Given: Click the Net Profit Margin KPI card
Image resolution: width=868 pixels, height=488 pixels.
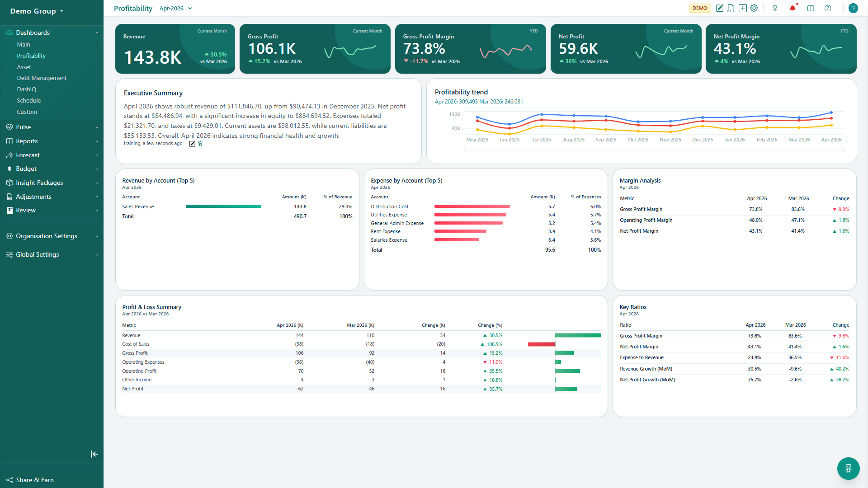Looking at the screenshot, I should coord(781,49).
